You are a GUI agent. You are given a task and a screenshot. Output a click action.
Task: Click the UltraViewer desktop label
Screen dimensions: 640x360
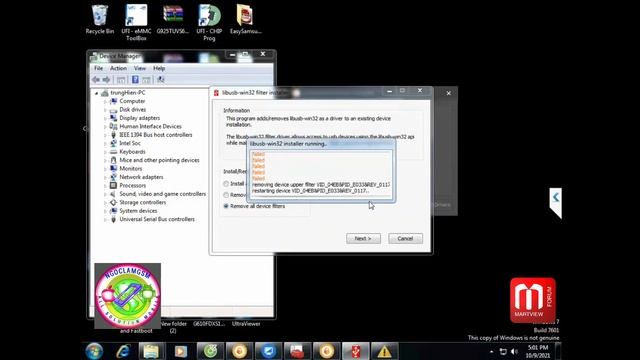coord(246,324)
